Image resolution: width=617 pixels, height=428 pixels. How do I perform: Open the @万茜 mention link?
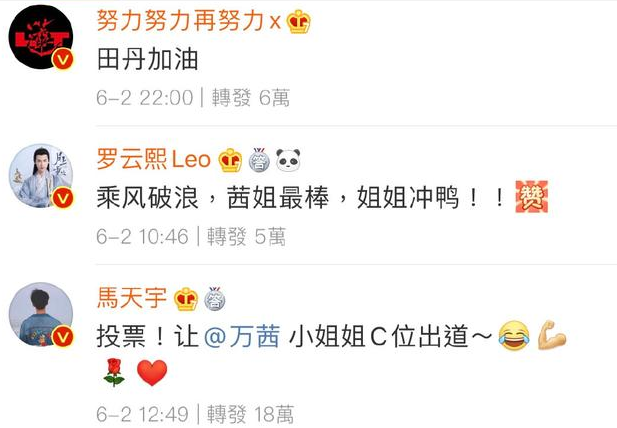click(242, 337)
